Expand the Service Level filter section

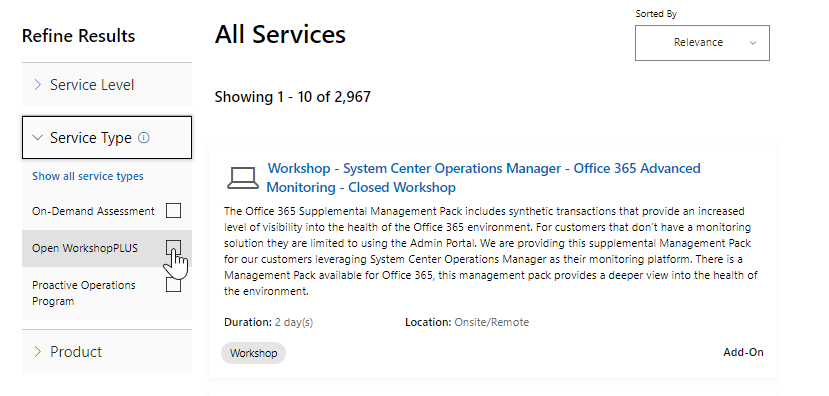107,85
